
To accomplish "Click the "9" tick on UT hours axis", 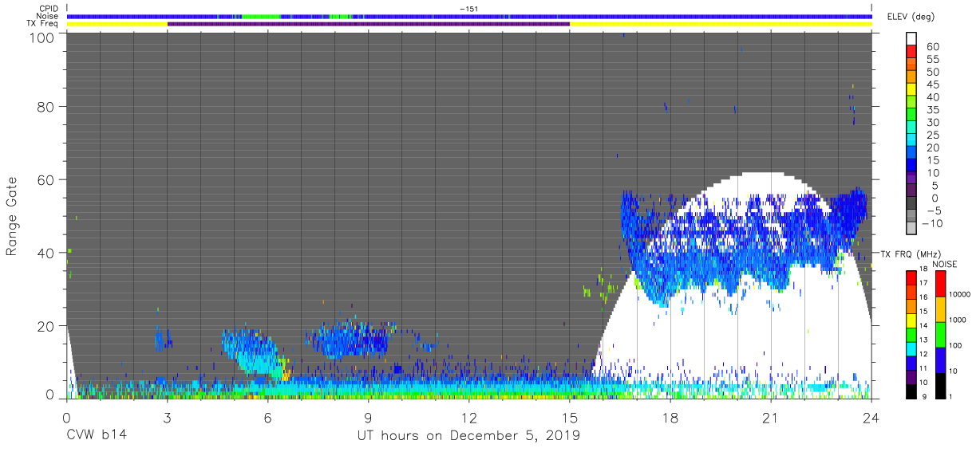I will point(369,417).
